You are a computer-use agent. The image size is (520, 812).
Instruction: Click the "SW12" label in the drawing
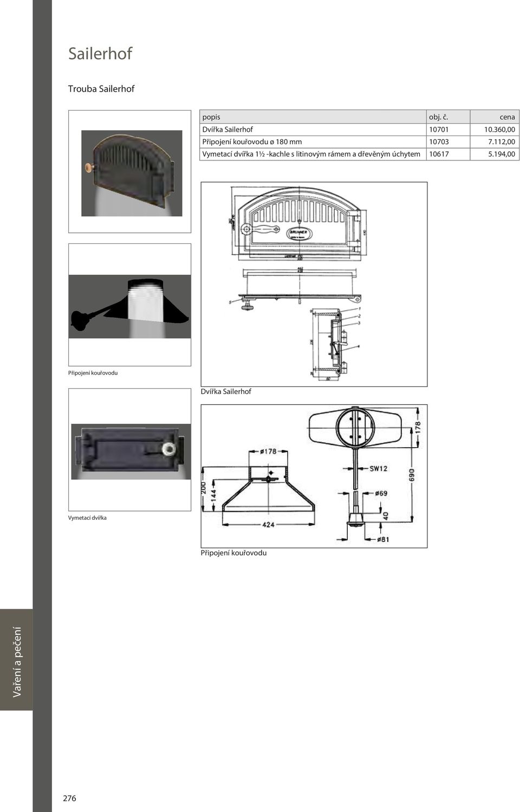[x=379, y=468]
